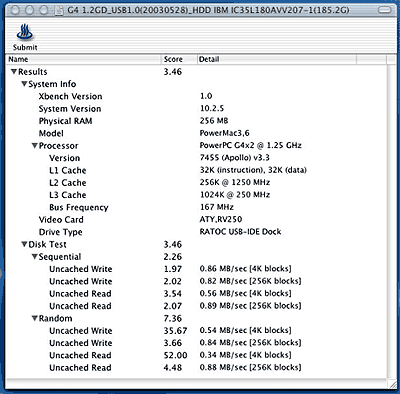Select the Uncached Read row scoring 2.07

pos(197,306)
